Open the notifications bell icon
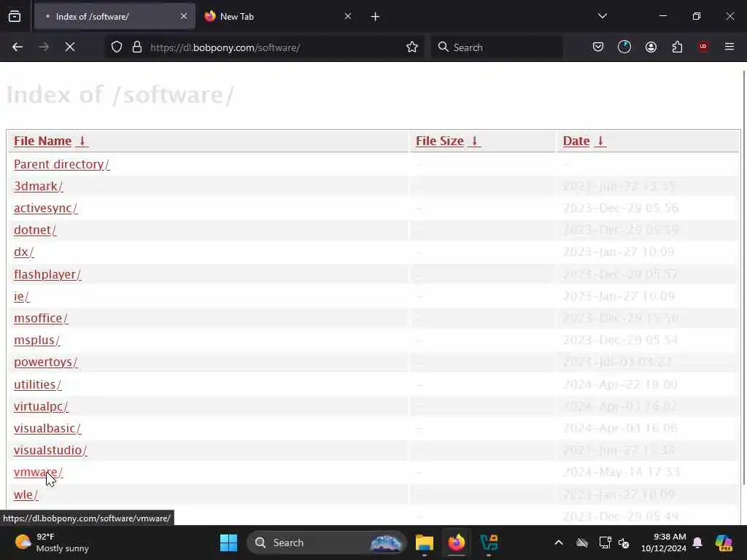 [x=697, y=542]
